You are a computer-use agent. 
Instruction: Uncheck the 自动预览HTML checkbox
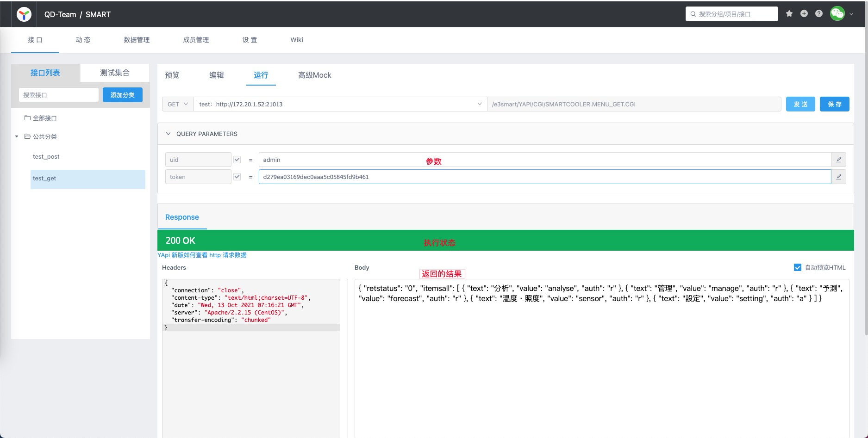[x=797, y=267]
